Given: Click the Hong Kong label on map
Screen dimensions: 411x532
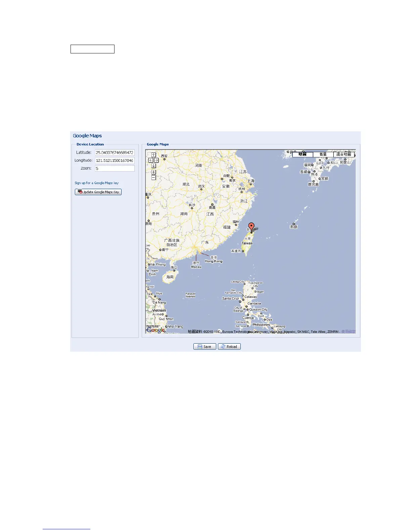Looking at the screenshot, I should [x=214, y=261].
